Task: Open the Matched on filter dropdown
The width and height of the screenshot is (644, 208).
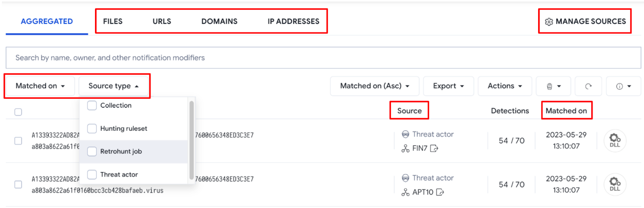Action: (40, 86)
